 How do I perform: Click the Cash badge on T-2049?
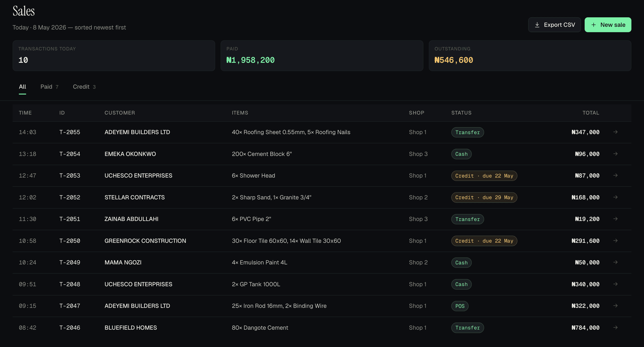tap(461, 263)
